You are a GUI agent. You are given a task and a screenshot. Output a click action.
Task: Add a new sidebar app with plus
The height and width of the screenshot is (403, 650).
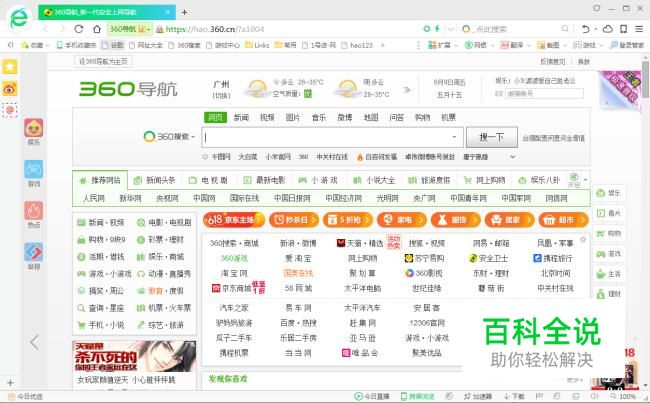(10, 383)
